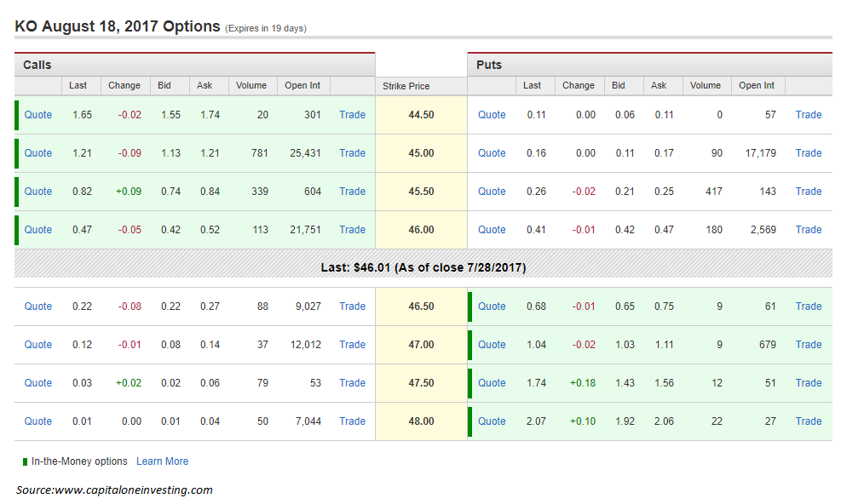Select the 47.00 strike price cell
This screenshot has width=841, height=504.
tap(421, 344)
